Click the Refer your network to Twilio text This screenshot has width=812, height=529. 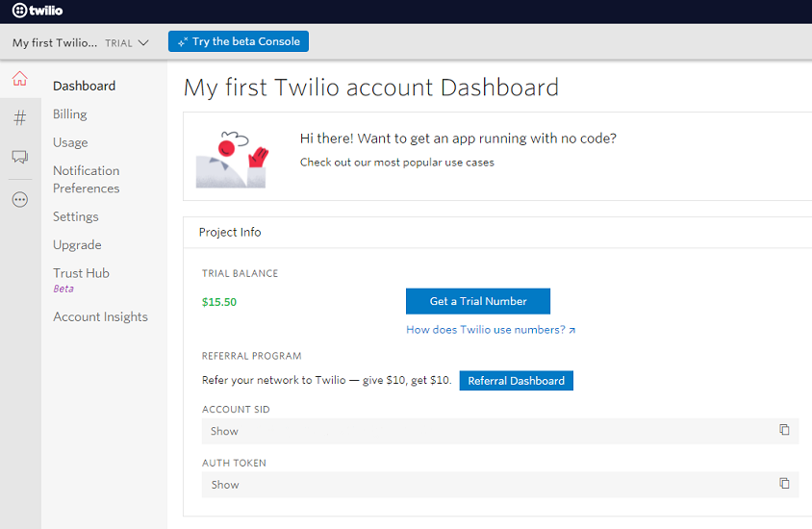pos(327,381)
